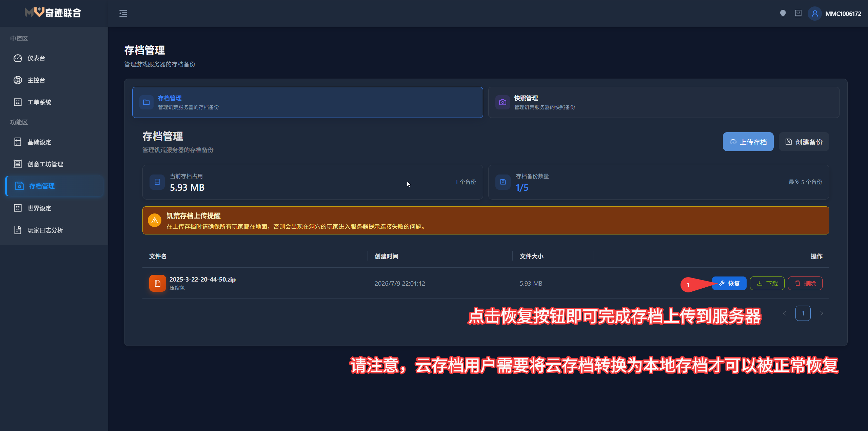
Task: Click the 奇迹联合 logo
Action: point(53,13)
